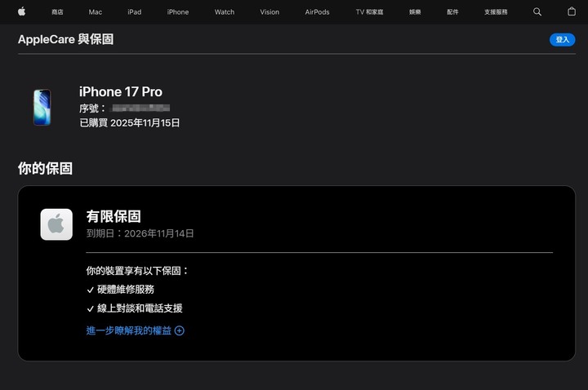
Task: Open the TV 和家庭 menu item
Action: (369, 12)
